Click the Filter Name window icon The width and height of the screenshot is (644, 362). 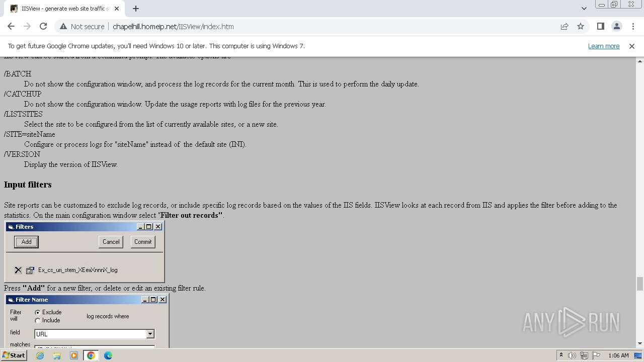point(11,300)
